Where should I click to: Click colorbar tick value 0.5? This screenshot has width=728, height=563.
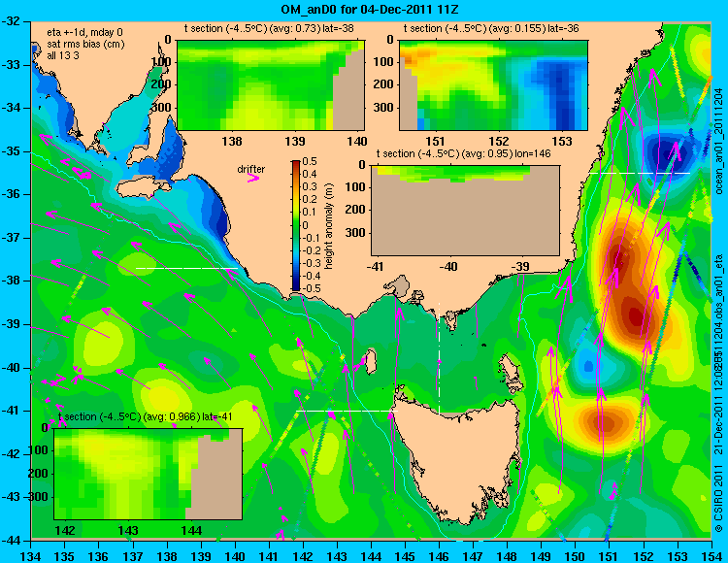click(x=310, y=161)
